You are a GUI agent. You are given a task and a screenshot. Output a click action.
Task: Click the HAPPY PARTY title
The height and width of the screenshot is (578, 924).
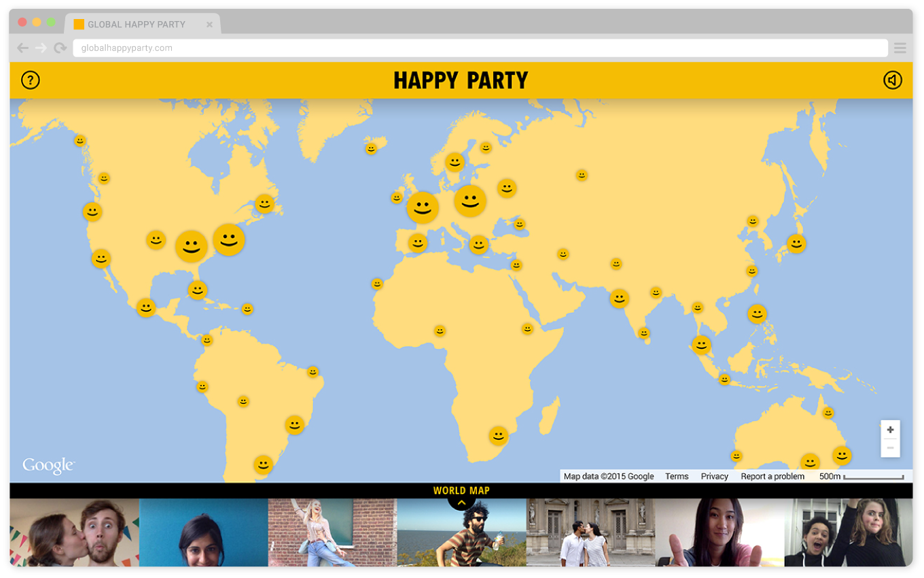click(461, 80)
